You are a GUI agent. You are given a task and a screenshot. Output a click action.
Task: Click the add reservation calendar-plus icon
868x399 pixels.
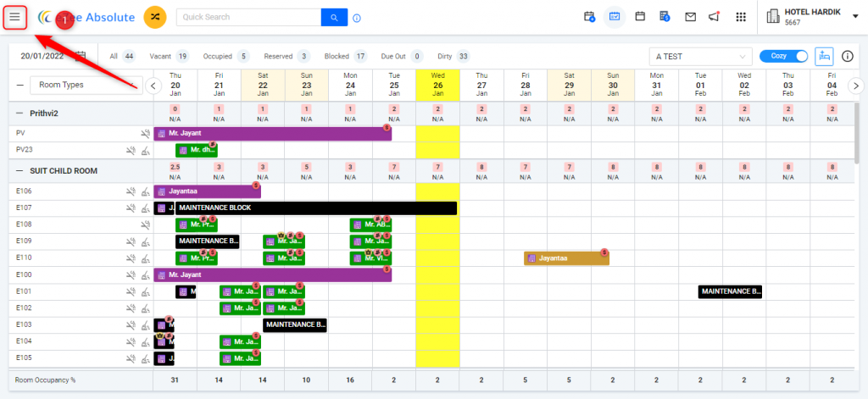tap(590, 17)
